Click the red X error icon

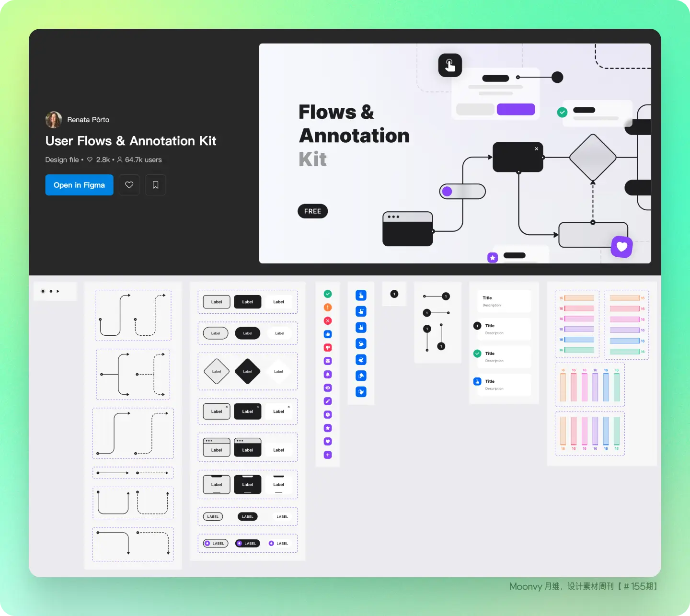click(328, 321)
